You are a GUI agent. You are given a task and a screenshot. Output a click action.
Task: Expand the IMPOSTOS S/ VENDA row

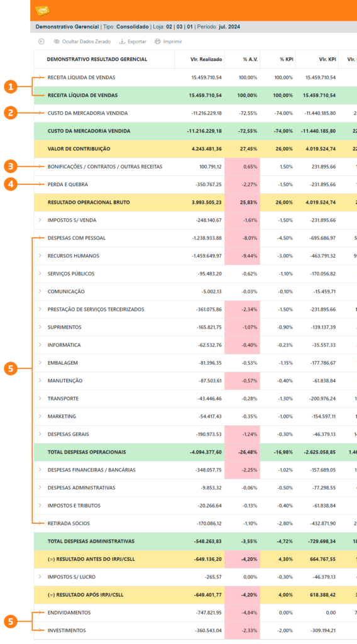(40, 220)
